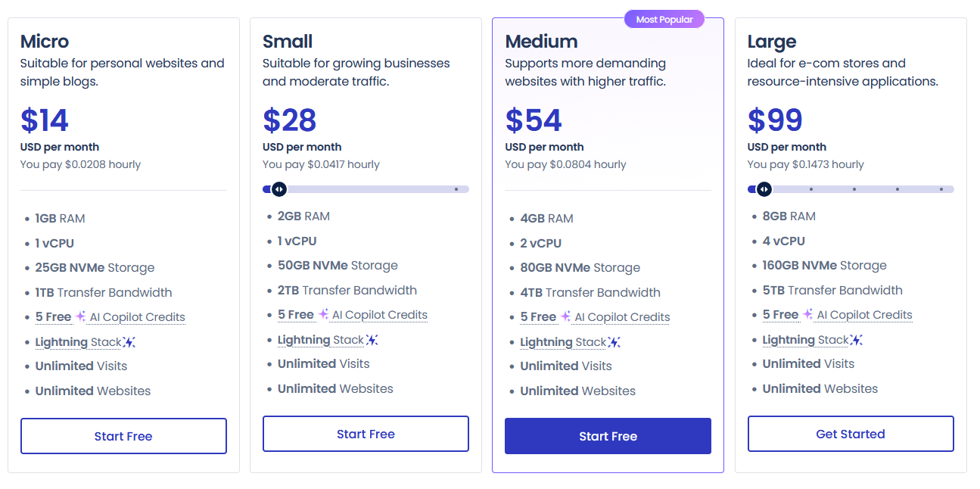Click the sparkle icon beside Micro's AI Copilot Credits

[81, 316]
